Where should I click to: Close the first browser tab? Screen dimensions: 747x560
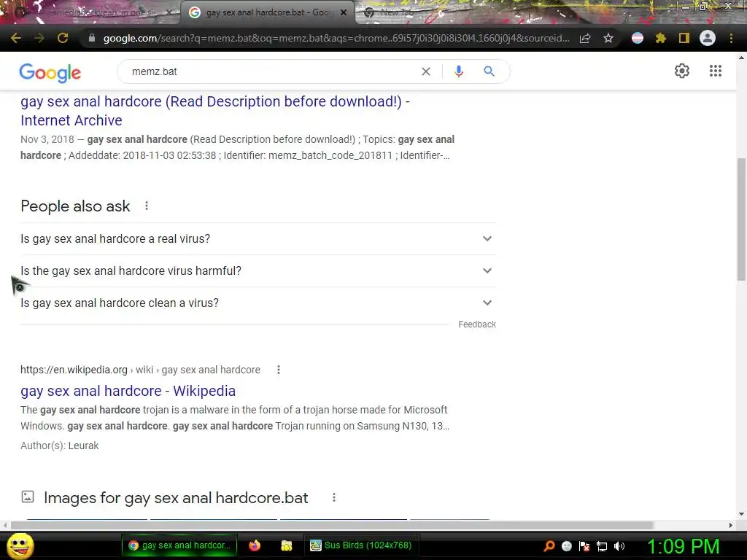(x=169, y=12)
